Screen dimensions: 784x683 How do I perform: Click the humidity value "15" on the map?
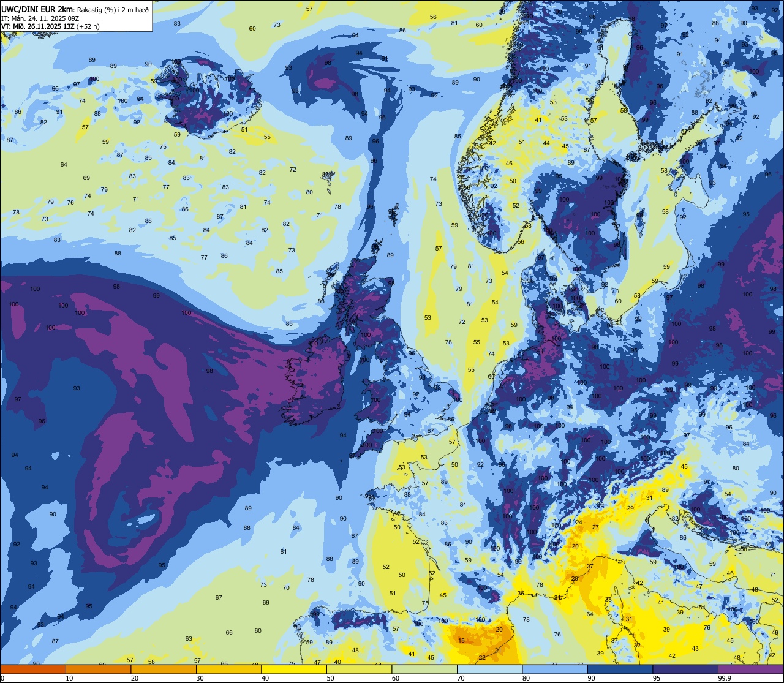pos(461,641)
